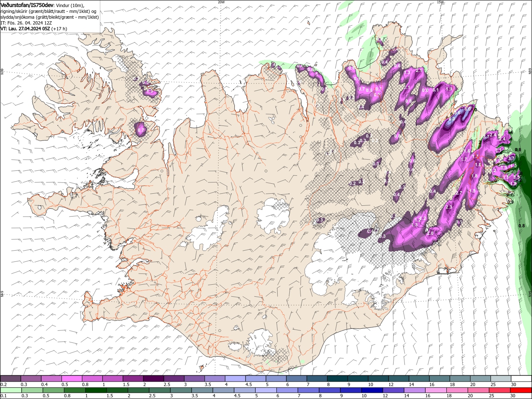Click the "4.5" label under the upper legend row
The width and height of the screenshot is (532, 399).
pyautogui.click(x=249, y=384)
